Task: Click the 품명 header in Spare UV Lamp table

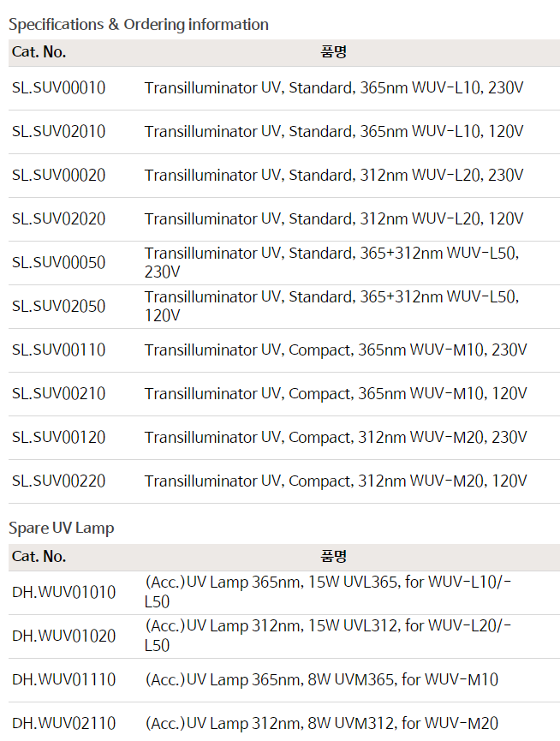Action: (x=333, y=556)
